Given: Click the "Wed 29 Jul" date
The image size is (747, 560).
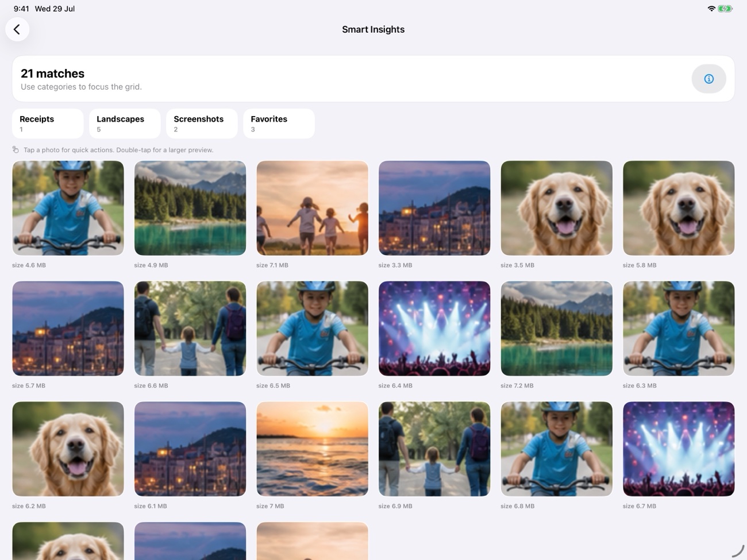Looking at the screenshot, I should pyautogui.click(x=55, y=9).
